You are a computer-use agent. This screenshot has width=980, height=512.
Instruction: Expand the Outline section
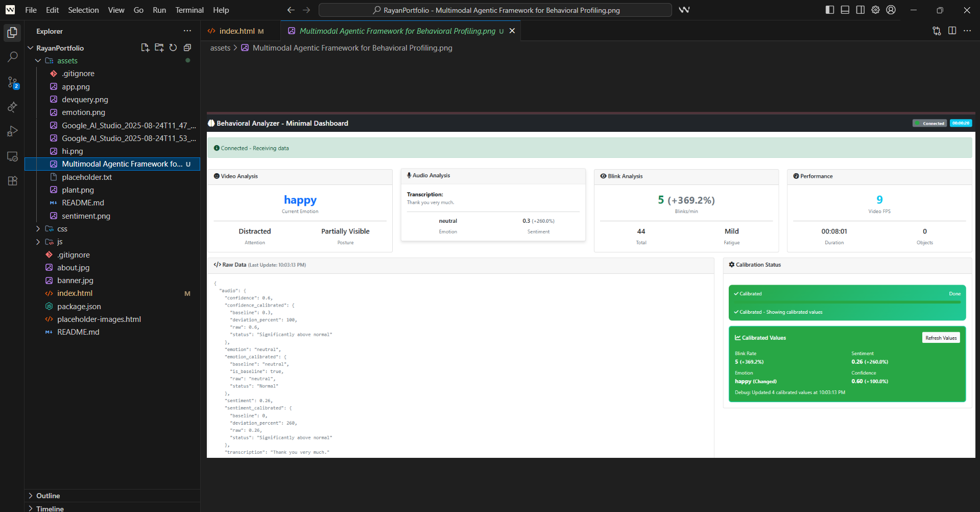(48, 496)
